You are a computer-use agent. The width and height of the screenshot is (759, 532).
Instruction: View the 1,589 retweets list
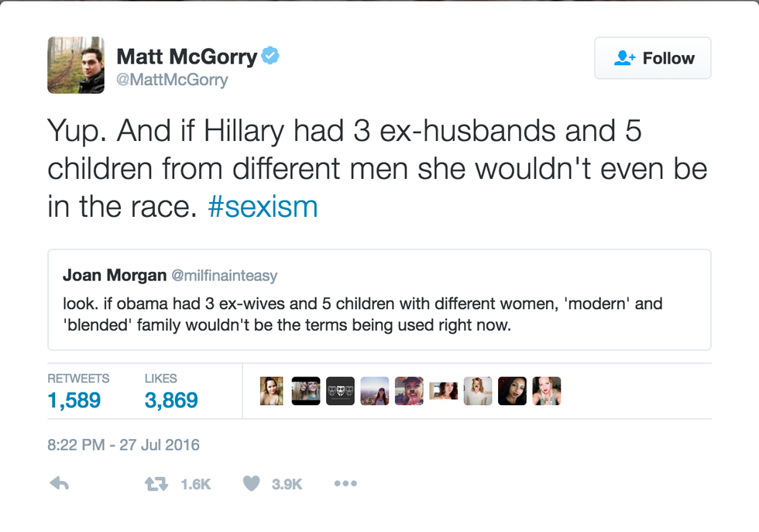point(74,400)
